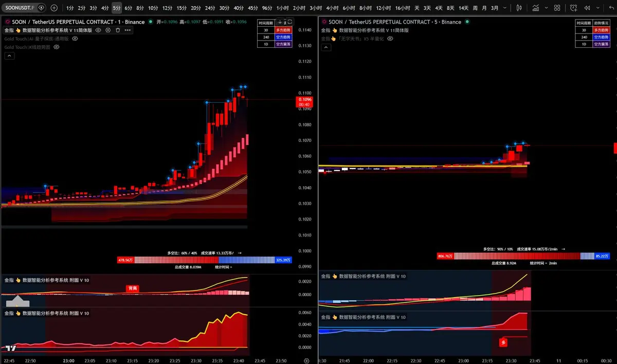Show the hidden Gold Touch AI-量子探底 indicator
The height and width of the screenshot is (364, 617).
(x=75, y=39)
